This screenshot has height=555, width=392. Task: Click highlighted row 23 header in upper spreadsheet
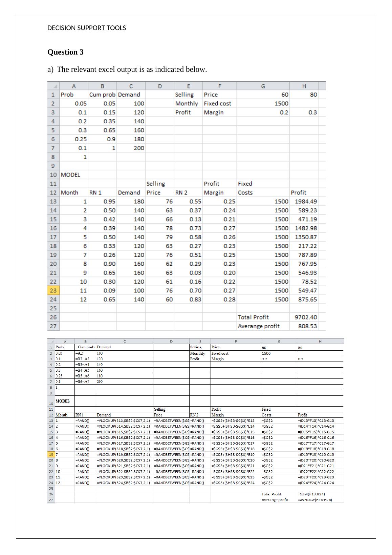(53, 290)
